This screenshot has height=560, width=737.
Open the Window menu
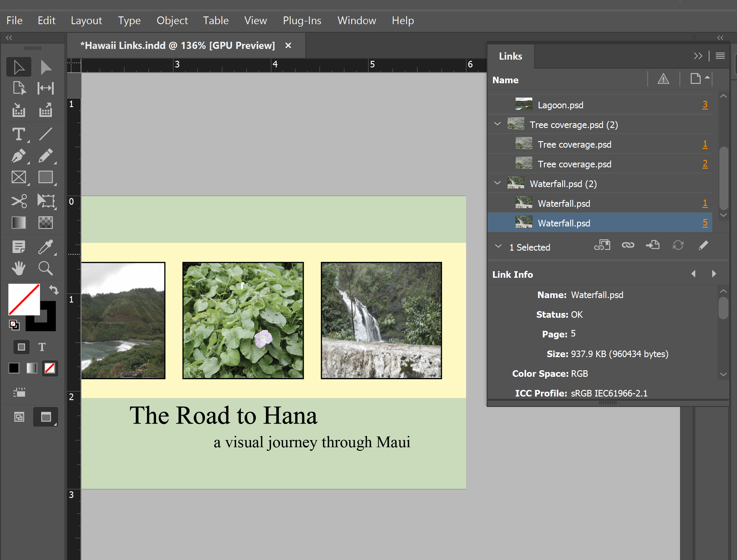[357, 21]
